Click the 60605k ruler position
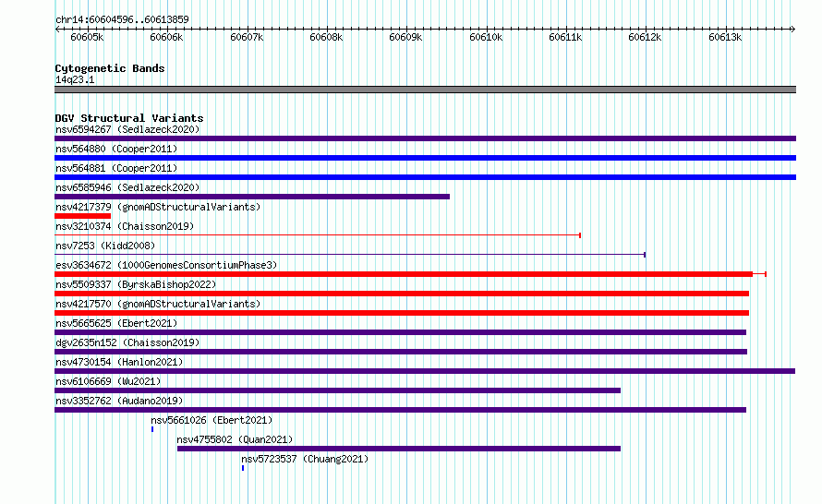Viewport: 822px width, 504px height. 87,37
